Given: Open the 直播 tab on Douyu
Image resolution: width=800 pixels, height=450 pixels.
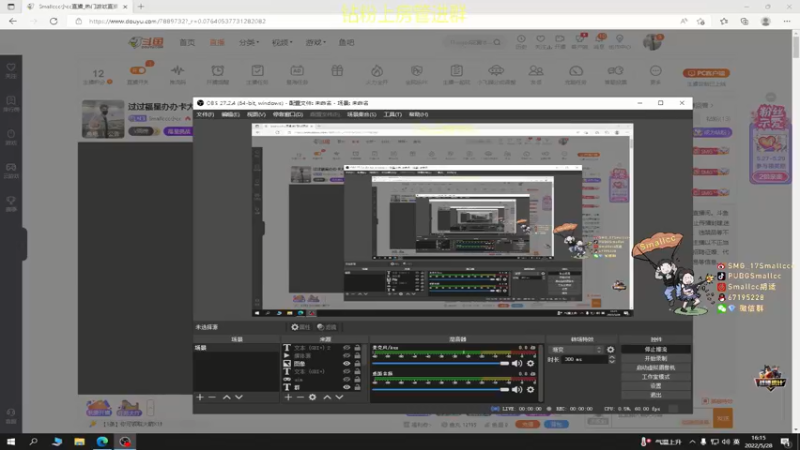Looking at the screenshot, I should tap(217, 42).
